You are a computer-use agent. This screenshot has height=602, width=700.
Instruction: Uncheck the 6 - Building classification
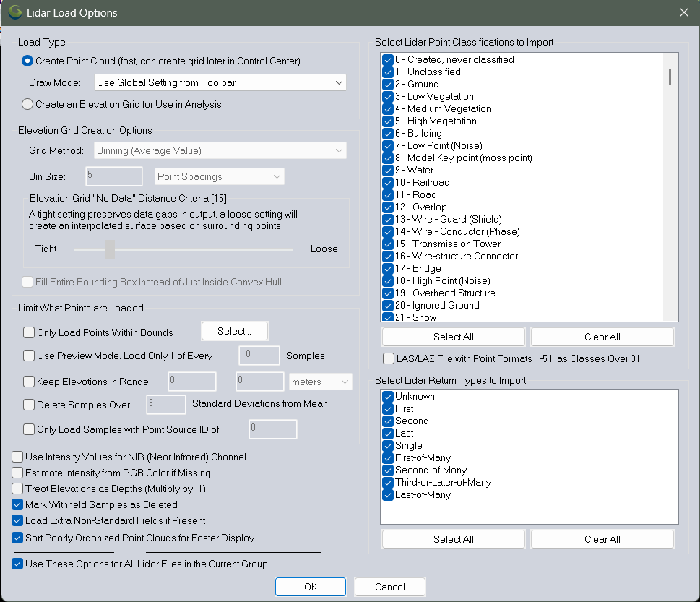[388, 134]
